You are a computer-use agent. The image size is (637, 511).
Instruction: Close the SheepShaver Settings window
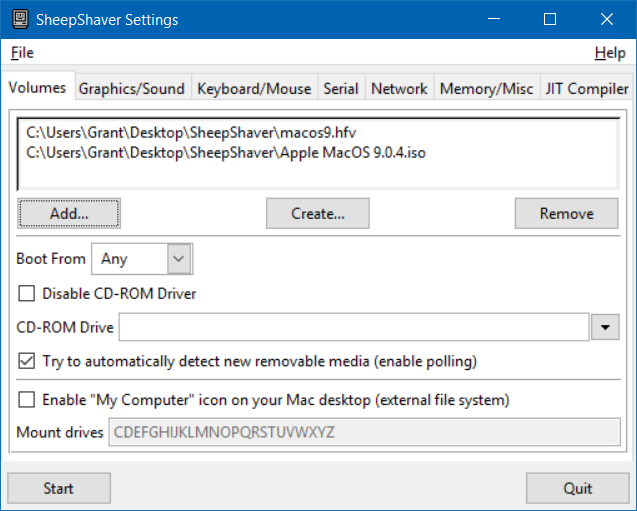tap(607, 19)
